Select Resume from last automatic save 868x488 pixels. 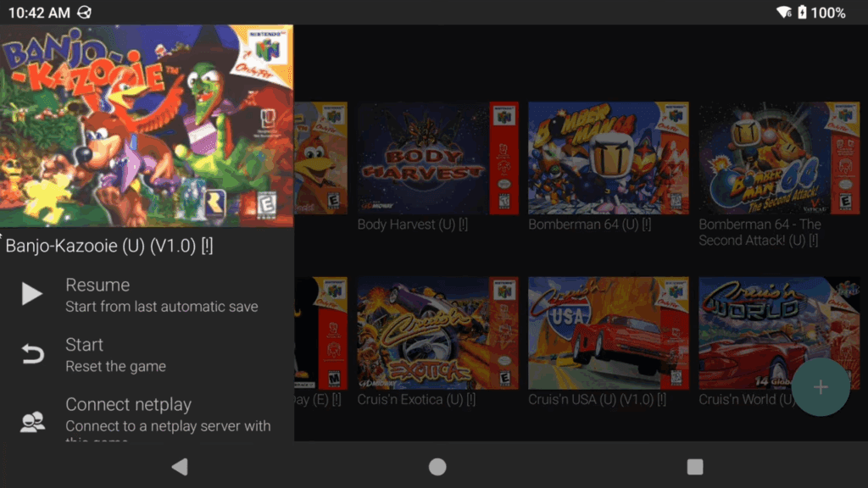coord(147,294)
